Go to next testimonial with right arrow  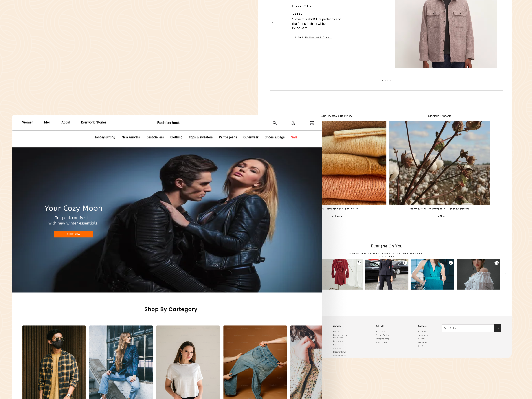coord(508,21)
